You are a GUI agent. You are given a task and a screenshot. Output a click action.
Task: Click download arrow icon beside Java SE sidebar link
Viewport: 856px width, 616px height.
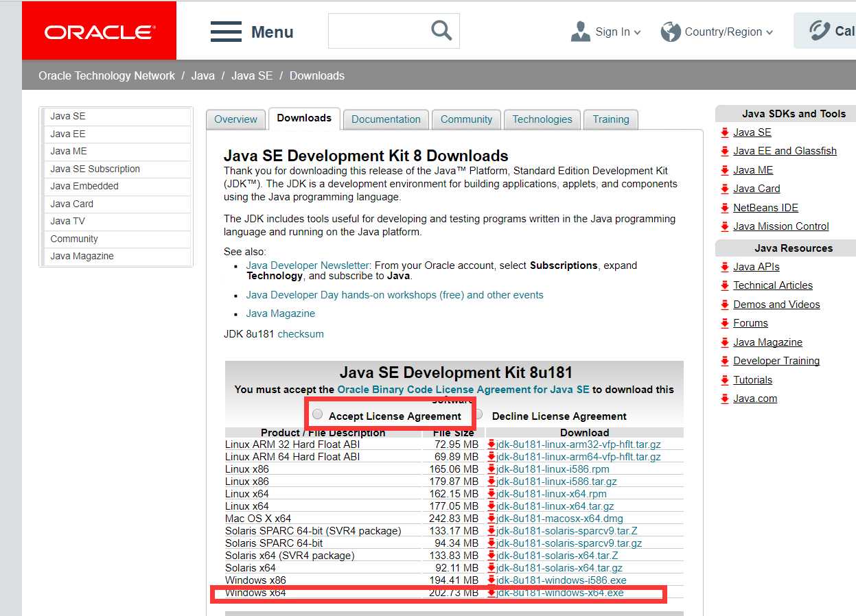725,132
